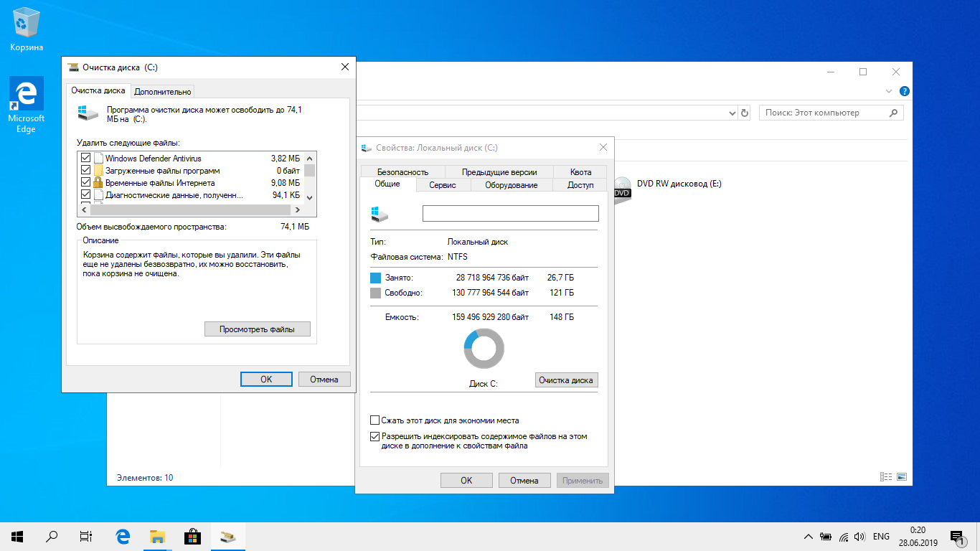This screenshot has height=551, width=980.
Task: Open the Action Center notification icon
Action: 956,537
